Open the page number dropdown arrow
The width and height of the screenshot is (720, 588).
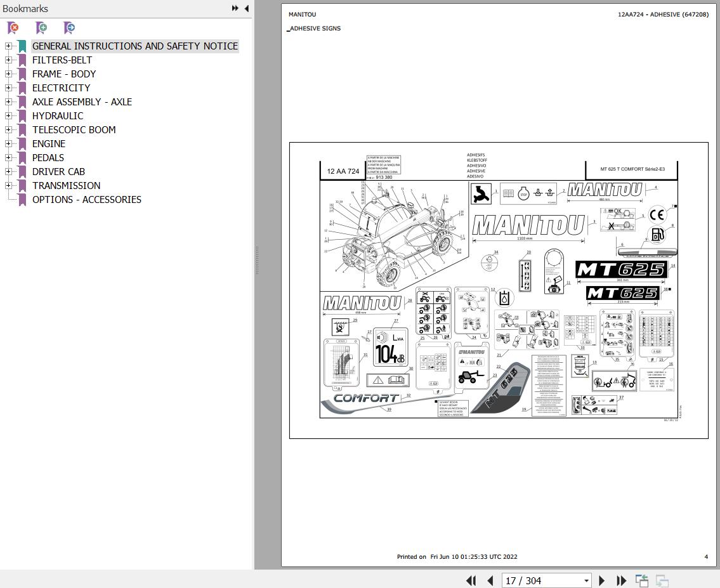[x=586, y=580]
